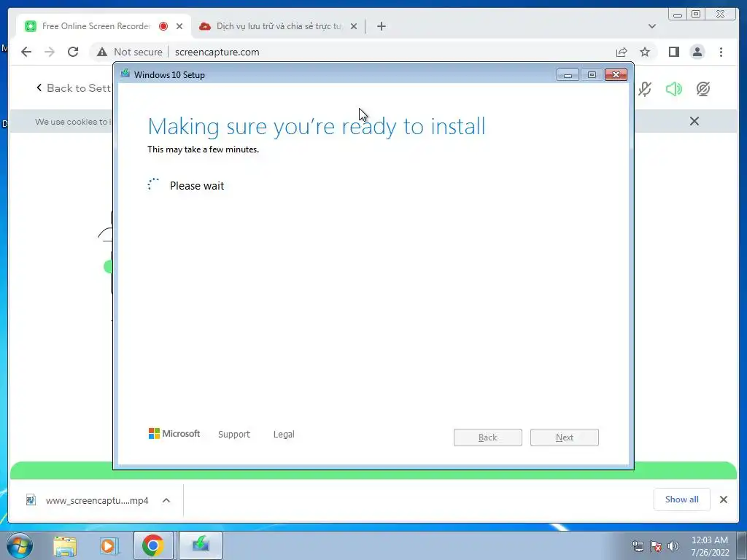
Task: Bookmark this page with the star
Action: tap(645, 52)
